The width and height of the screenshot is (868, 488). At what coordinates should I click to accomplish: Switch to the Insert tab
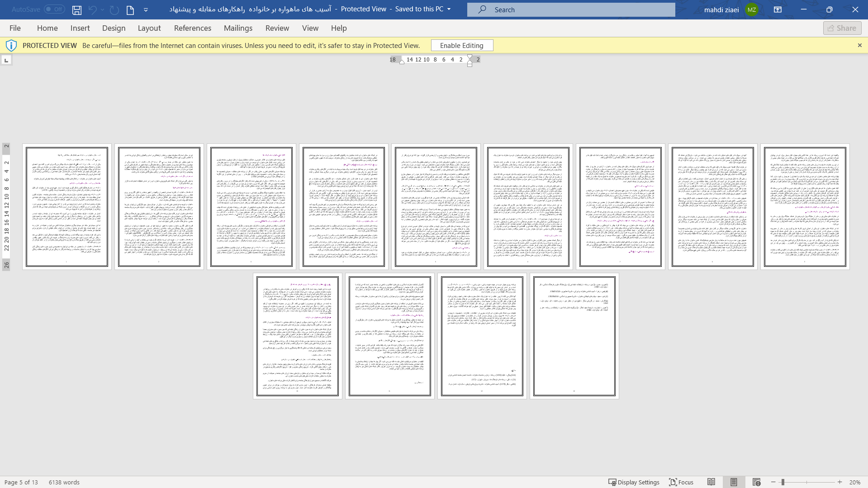(x=80, y=28)
